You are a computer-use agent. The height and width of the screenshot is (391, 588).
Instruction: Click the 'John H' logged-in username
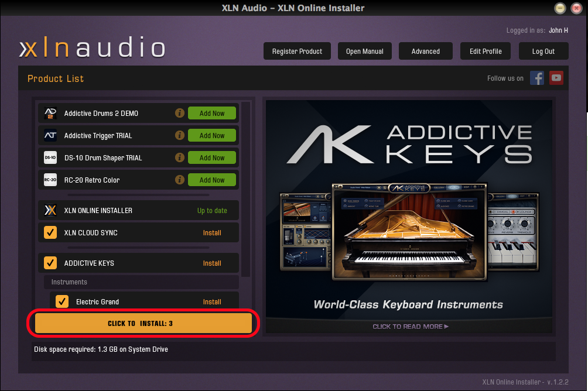coord(558,30)
